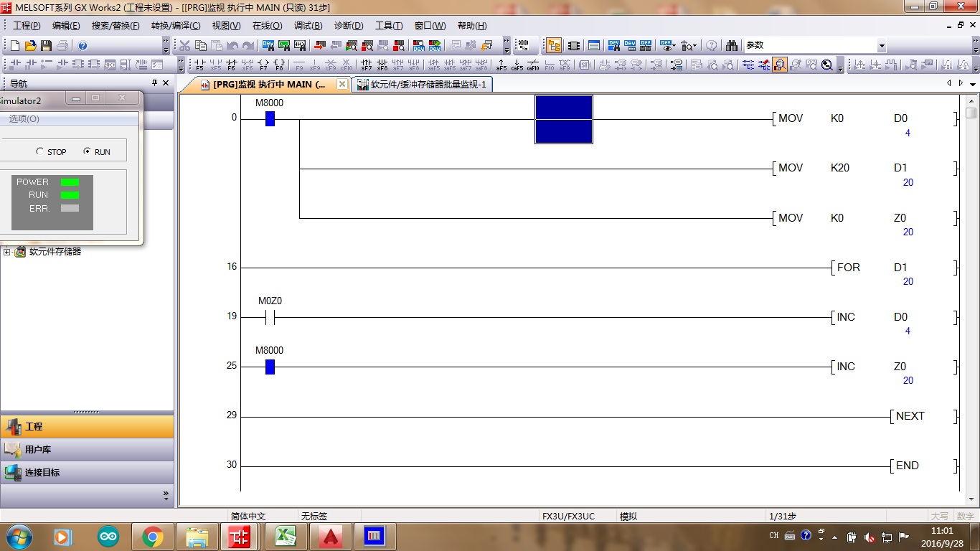Viewport: 980px width, 551px height.
Task: Click the ladder editor vertical scrollbar thumb
Action: (x=971, y=113)
